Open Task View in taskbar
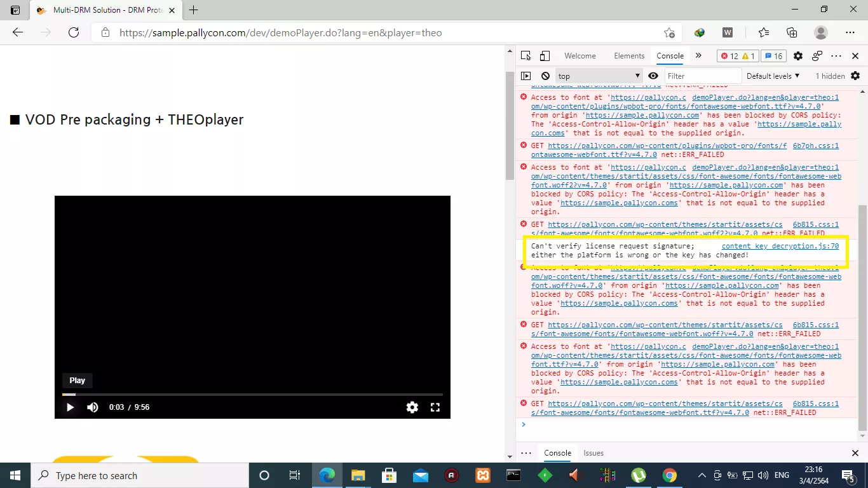The height and width of the screenshot is (488, 868). [x=295, y=475]
